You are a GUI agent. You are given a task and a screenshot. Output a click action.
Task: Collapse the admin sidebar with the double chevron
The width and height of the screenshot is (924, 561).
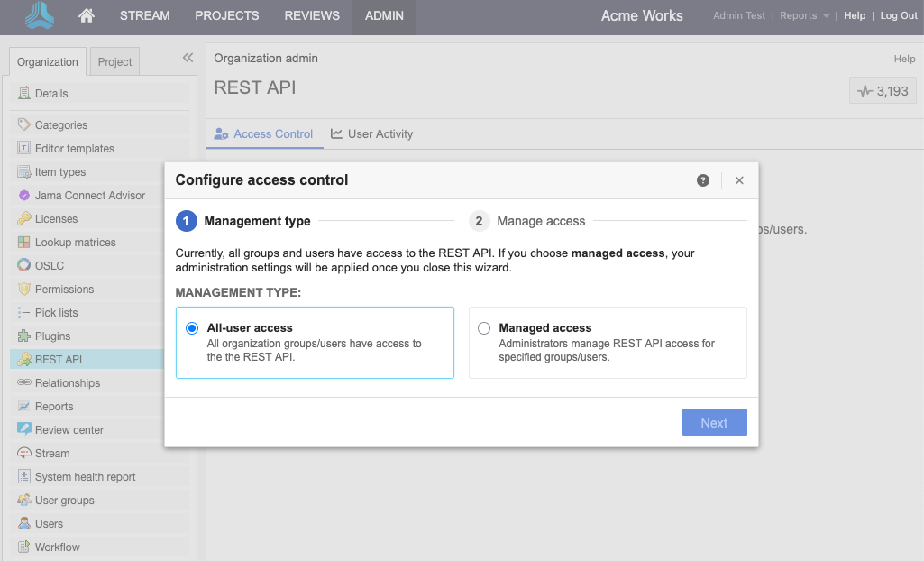(188, 56)
